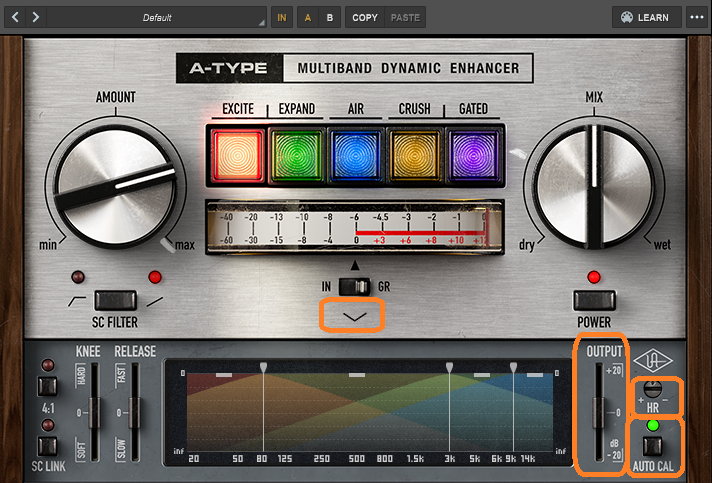Image resolution: width=712 pixels, height=483 pixels.
Task: Flip the IN/GR meter switch
Action: 355,285
